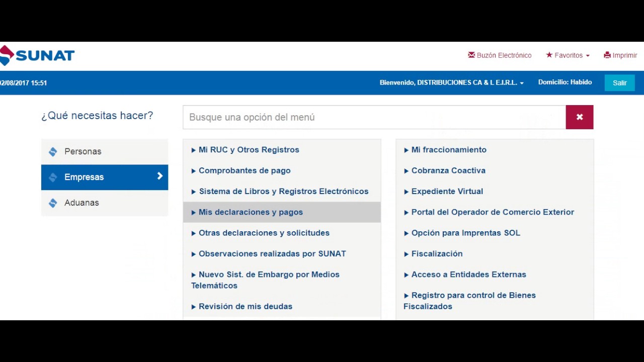Select the Aduanas tab
The width and height of the screenshot is (644, 362).
(105, 203)
